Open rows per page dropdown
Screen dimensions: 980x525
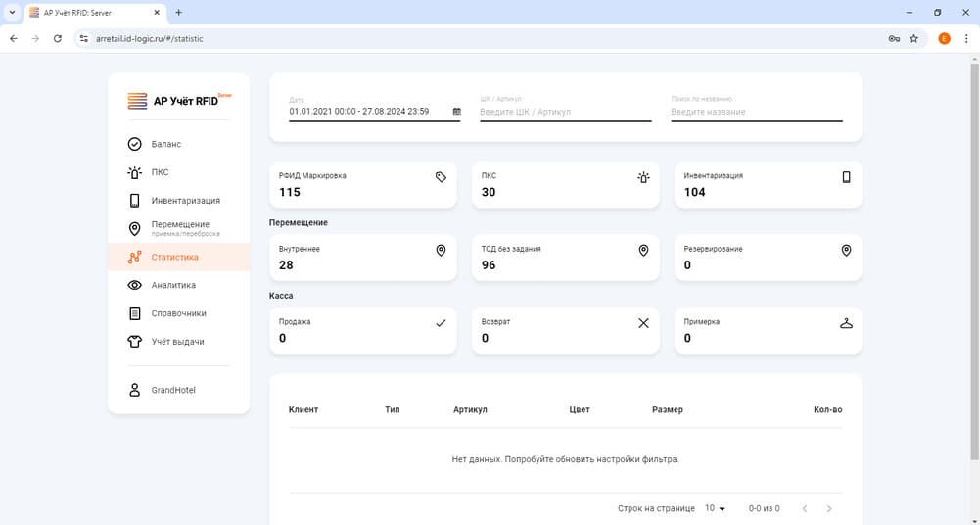(716, 508)
